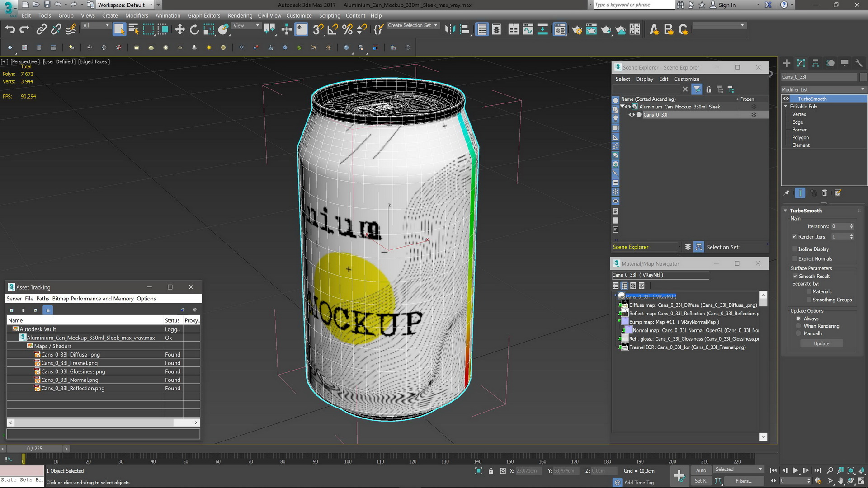Click the Mirror tool icon
Image resolution: width=868 pixels, height=488 pixels.
tap(450, 30)
